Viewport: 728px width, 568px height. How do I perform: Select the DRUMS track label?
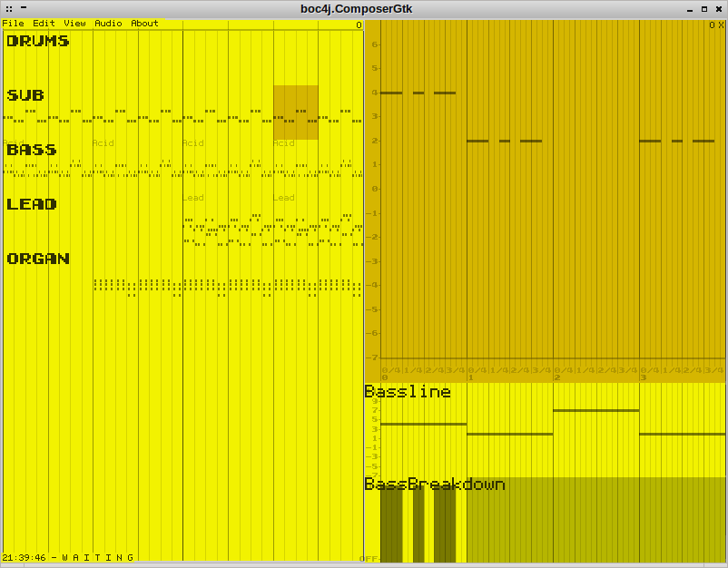(x=38, y=41)
